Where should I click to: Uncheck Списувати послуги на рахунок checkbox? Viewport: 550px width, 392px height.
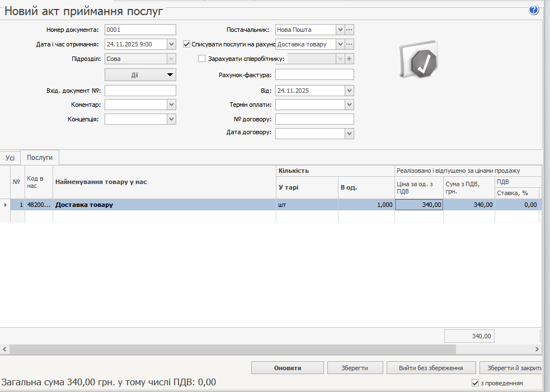[187, 44]
